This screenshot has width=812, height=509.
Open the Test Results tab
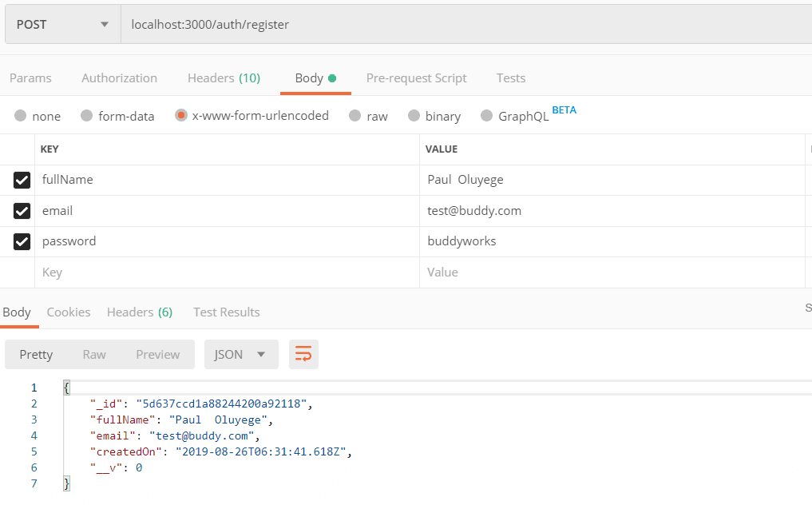click(x=226, y=312)
